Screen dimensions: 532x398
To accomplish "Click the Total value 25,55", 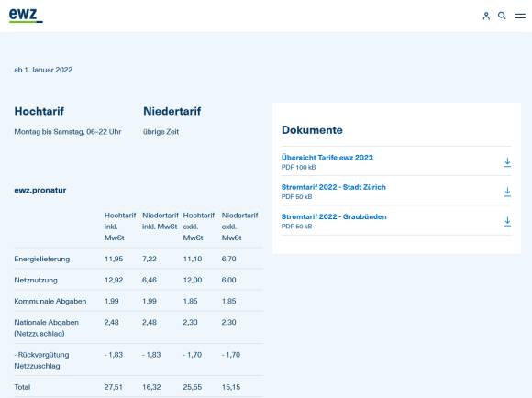I will 193,387.
